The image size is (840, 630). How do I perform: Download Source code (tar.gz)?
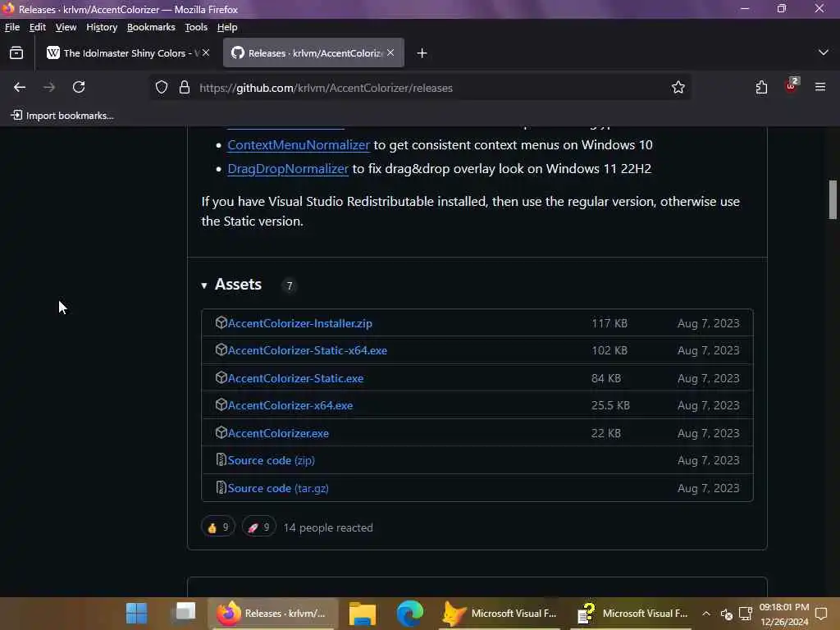[278, 489]
